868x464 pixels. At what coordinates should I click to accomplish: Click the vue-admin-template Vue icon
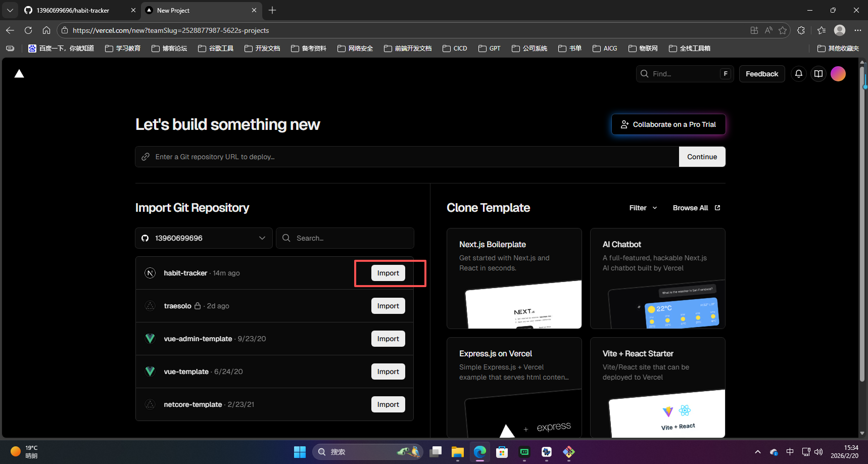(x=150, y=339)
